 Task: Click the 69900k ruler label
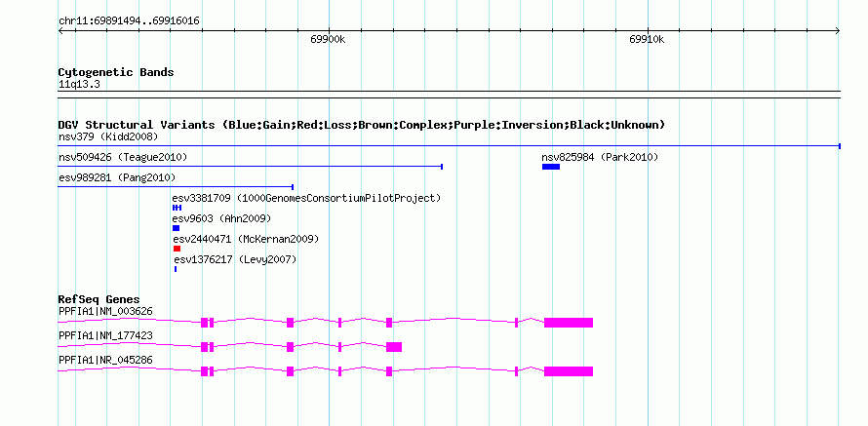click(328, 39)
